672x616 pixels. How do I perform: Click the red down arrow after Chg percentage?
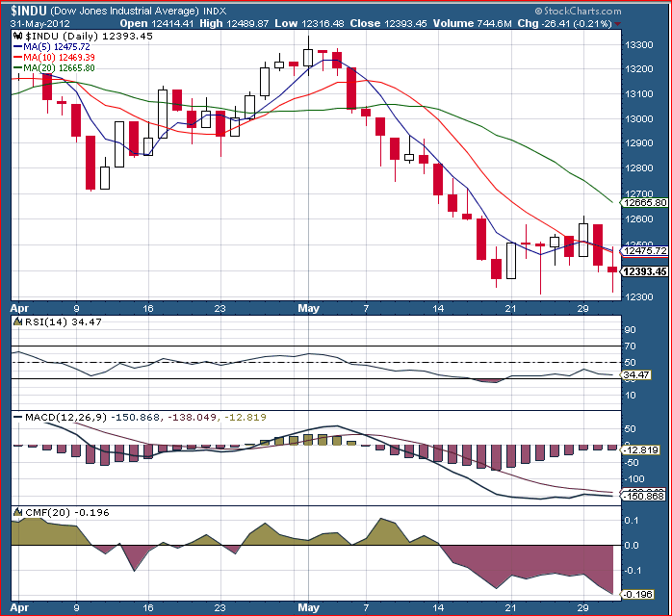pos(617,24)
